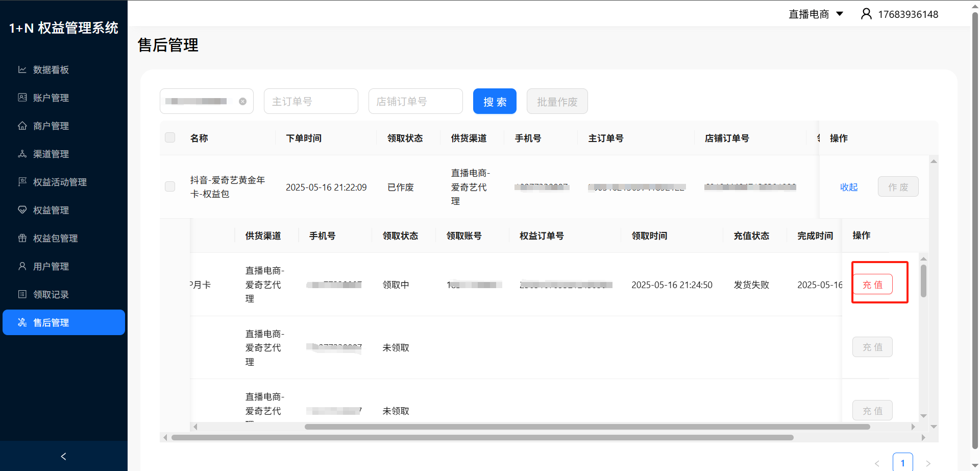Check the 抖音-爱奇艺黄金年卡 row checkbox
This screenshot has width=980, height=471.
click(x=170, y=186)
